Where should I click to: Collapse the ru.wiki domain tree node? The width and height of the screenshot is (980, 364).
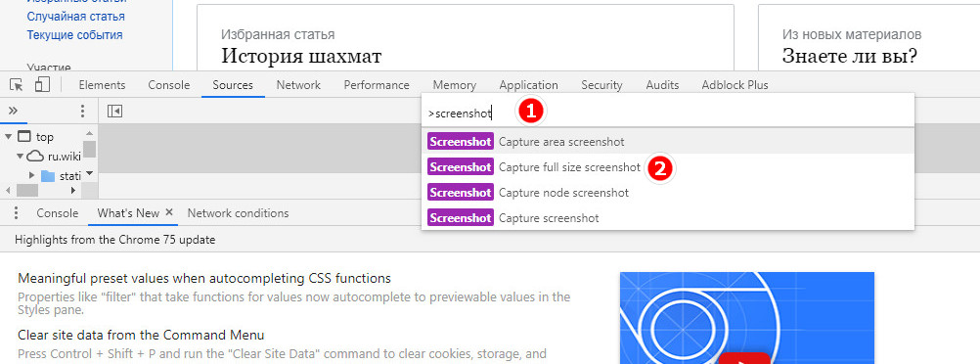click(x=21, y=157)
